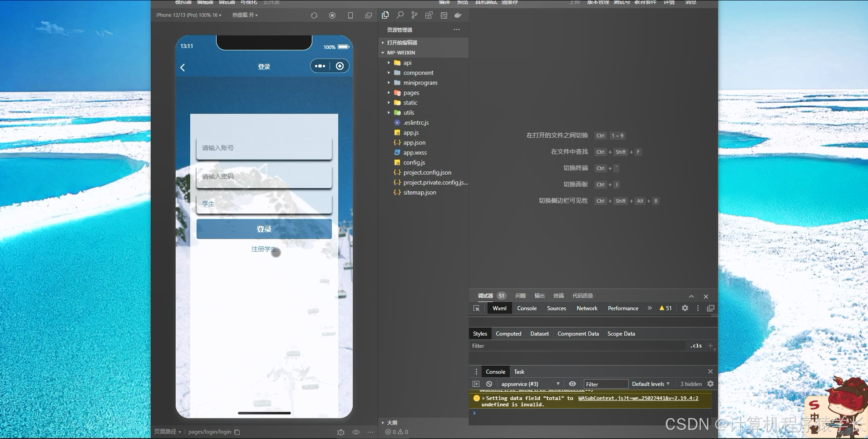
Task: Switch to the Console devtools tab
Action: tap(527, 308)
